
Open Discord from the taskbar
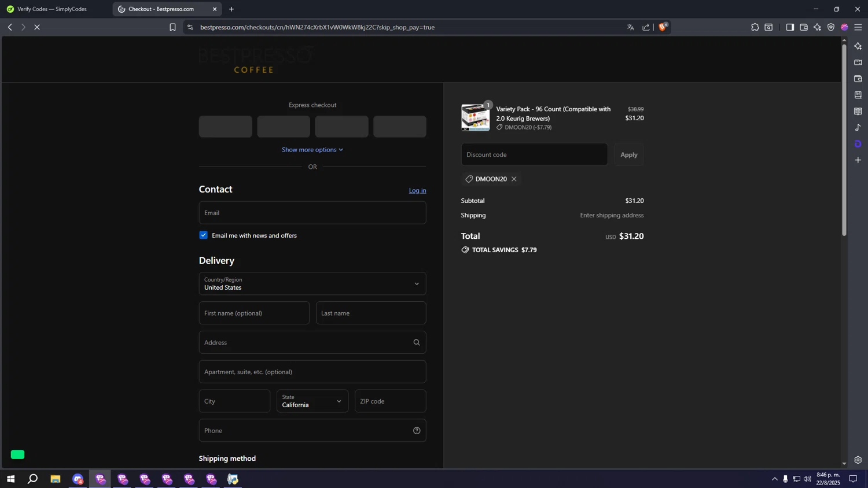(x=78, y=479)
